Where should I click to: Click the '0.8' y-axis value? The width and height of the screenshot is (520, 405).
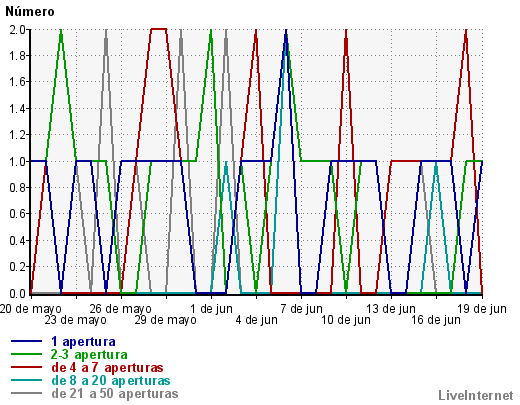[x=17, y=188]
